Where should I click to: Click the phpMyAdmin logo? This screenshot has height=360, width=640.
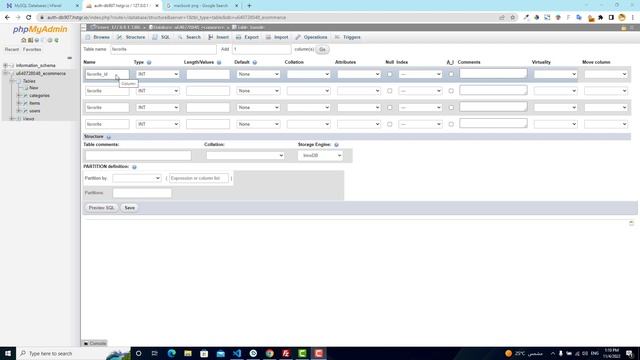pyautogui.click(x=40, y=29)
